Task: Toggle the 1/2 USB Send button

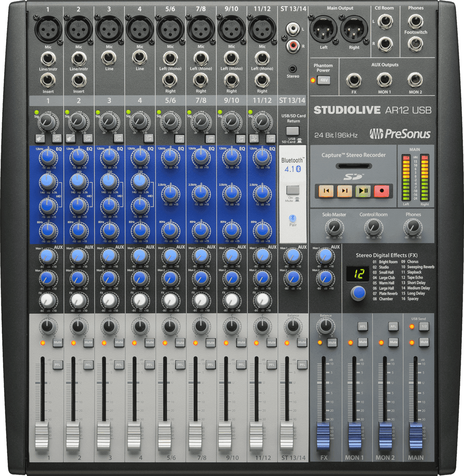Action: [424, 326]
